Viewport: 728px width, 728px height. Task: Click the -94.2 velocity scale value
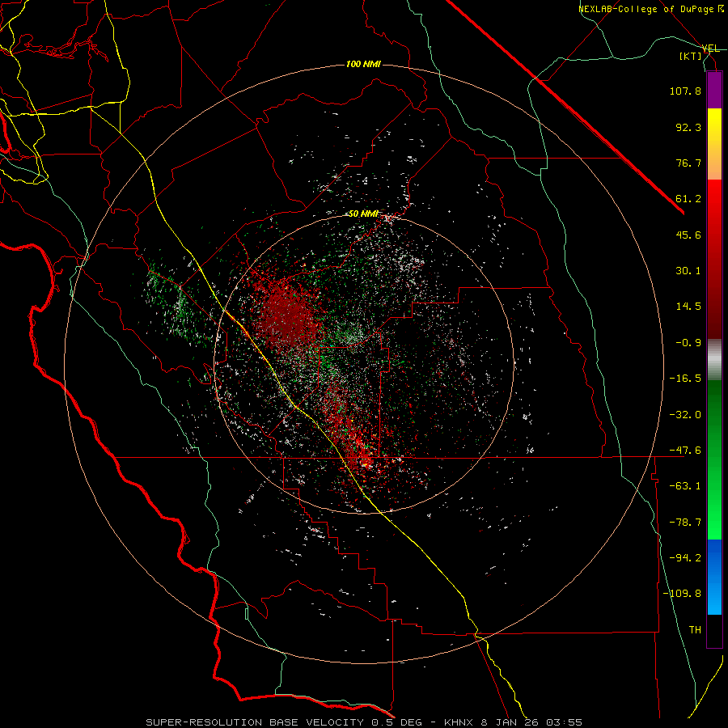pos(685,558)
